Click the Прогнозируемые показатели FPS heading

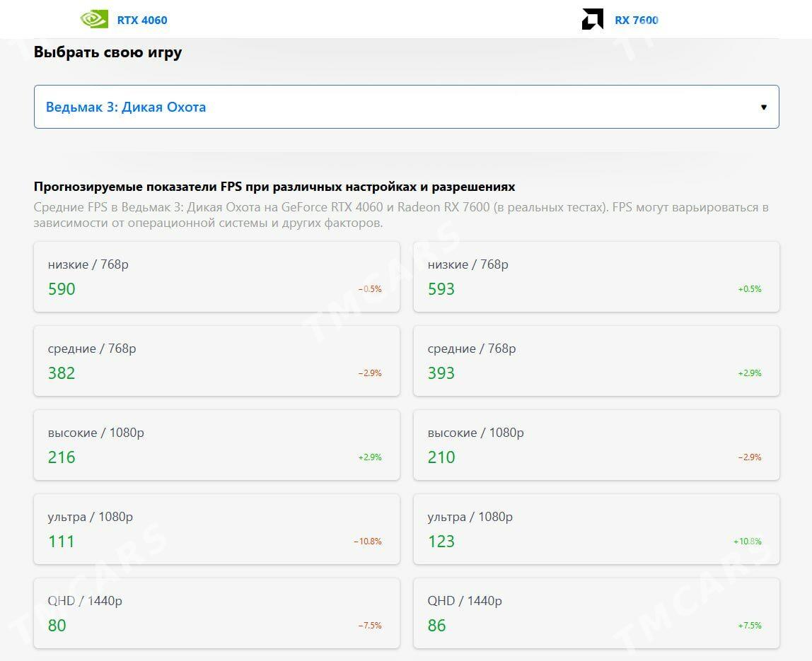pos(274,187)
